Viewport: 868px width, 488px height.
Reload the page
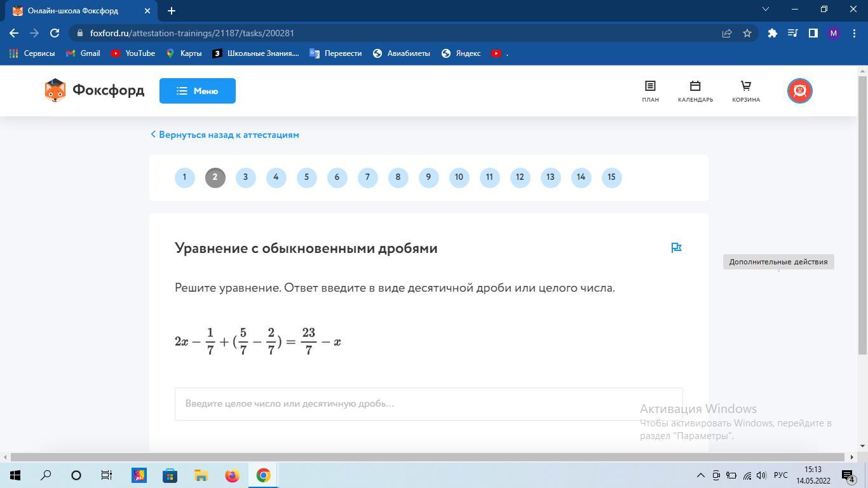55,33
